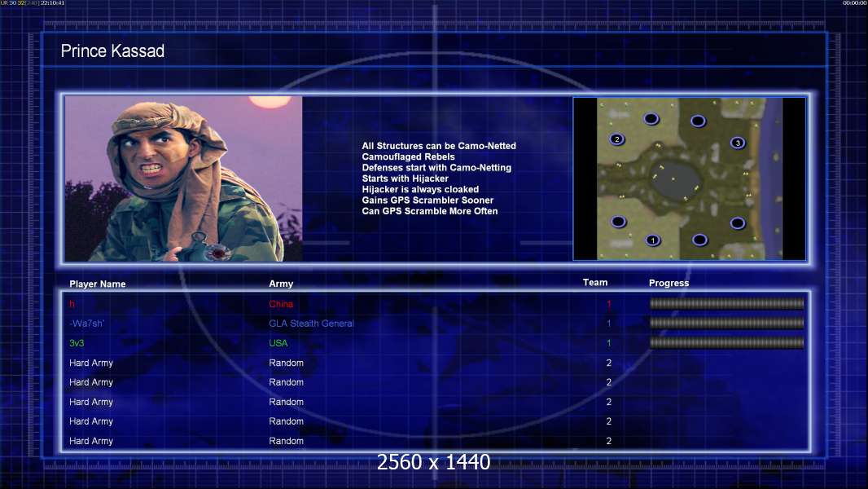Click 'All Structures can be Camo-Netted' line
The height and width of the screenshot is (489, 868).
pos(439,146)
